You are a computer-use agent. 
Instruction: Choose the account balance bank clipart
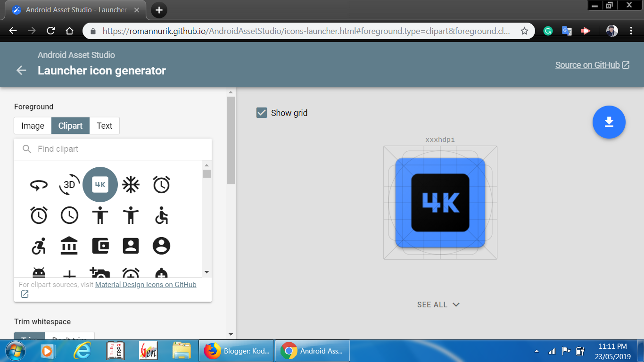coord(69,246)
